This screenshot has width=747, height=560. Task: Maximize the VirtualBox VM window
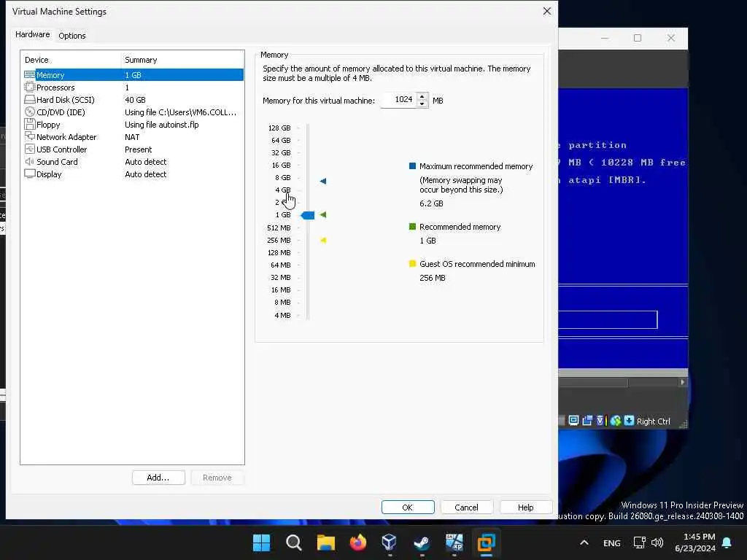click(x=638, y=38)
